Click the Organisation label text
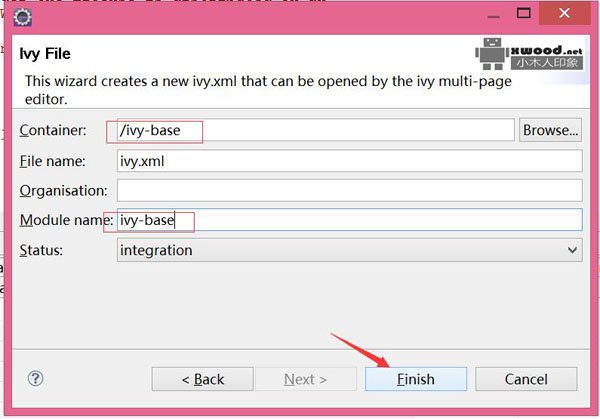Screen dimensions: 600x419 click(x=62, y=190)
